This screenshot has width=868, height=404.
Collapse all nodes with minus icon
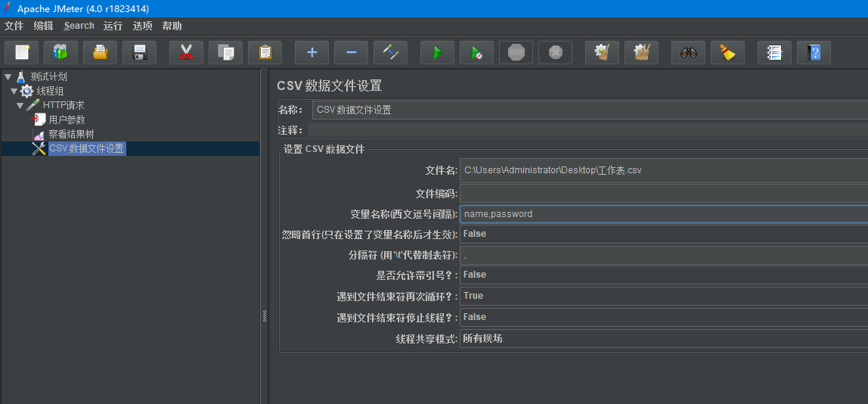351,53
